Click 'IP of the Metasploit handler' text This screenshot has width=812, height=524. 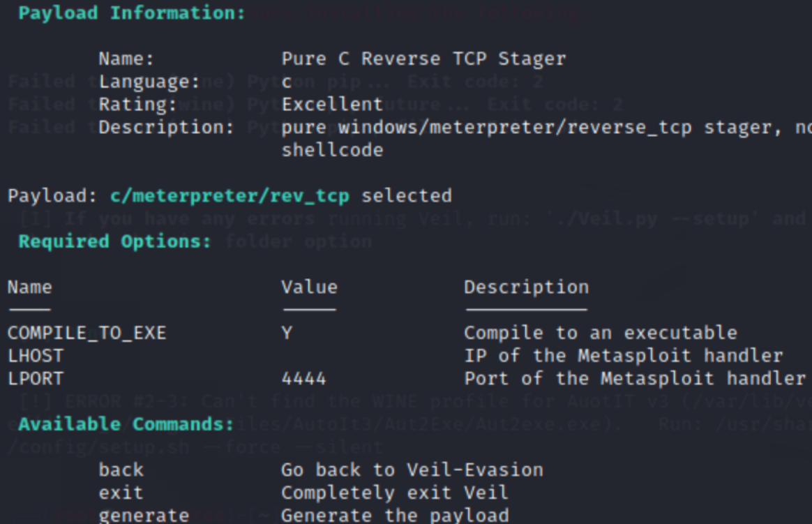623,356
